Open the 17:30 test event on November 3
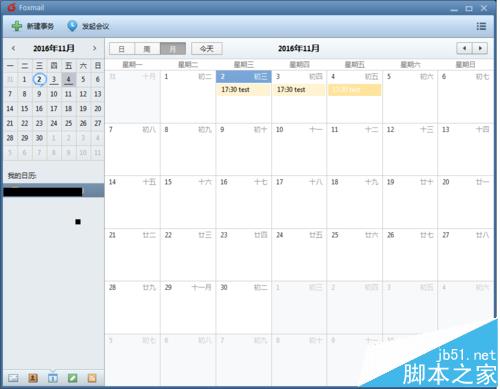 299,90
